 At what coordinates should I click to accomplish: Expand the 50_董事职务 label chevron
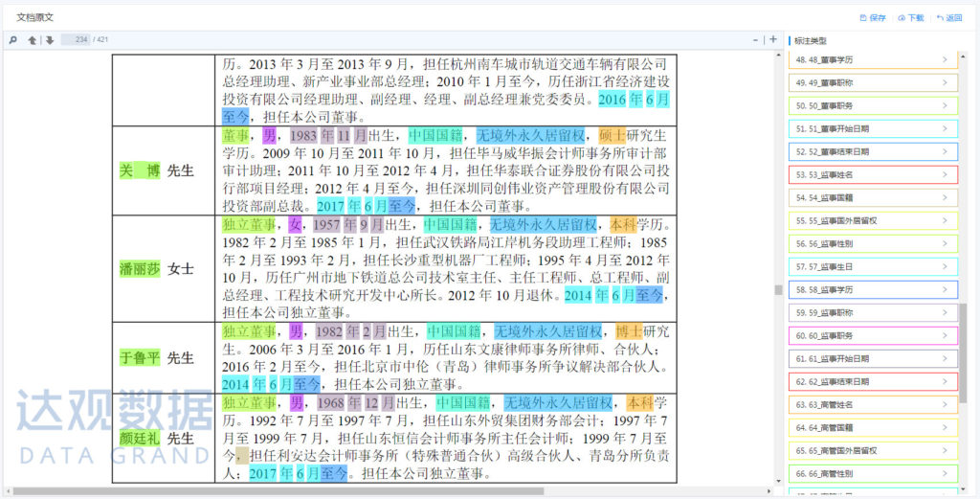click(x=945, y=105)
